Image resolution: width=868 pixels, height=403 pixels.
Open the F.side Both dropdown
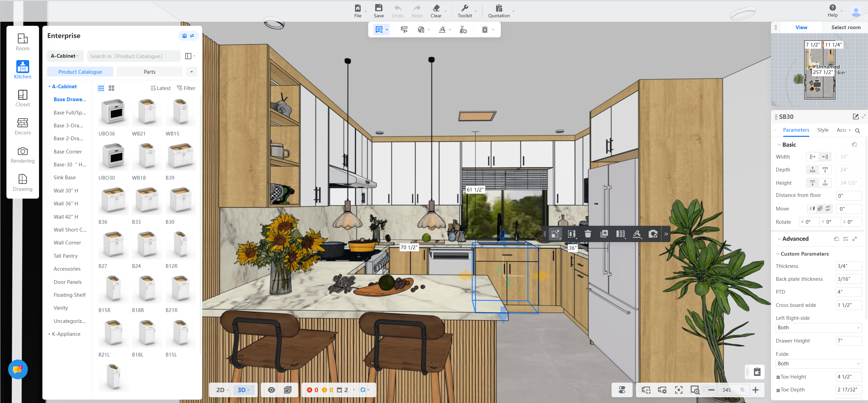(x=818, y=364)
